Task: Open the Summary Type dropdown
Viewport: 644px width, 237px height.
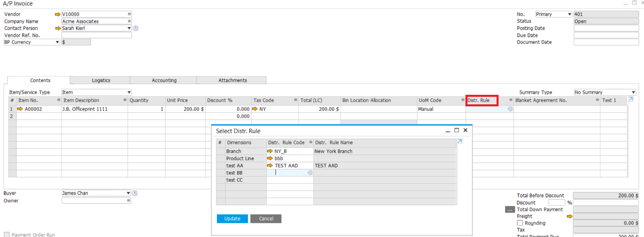Action: coord(633,92)
